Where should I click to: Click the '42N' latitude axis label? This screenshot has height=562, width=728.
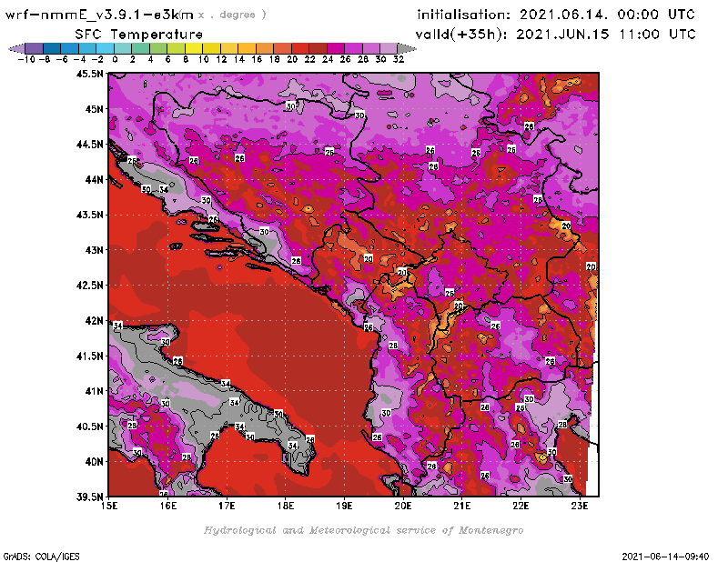point(94,321)
